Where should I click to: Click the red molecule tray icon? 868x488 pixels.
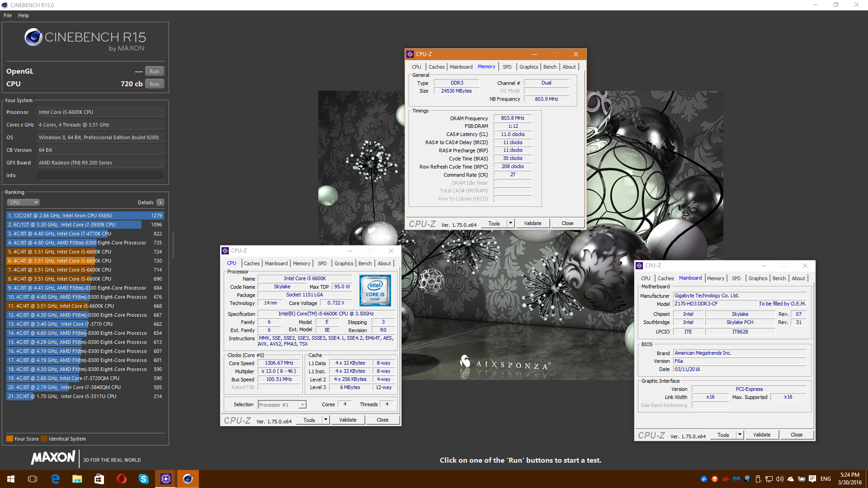tap(726, 479)
